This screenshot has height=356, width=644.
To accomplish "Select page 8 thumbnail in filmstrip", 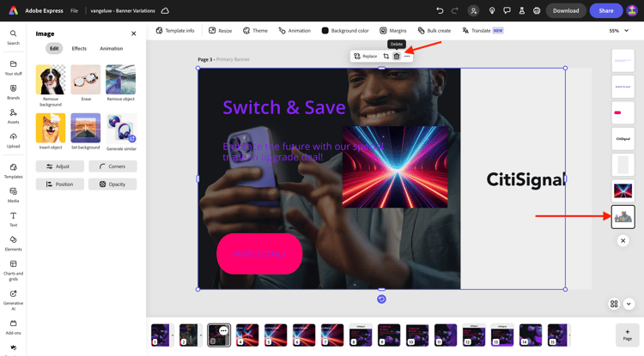I will [x=361, y=335].
